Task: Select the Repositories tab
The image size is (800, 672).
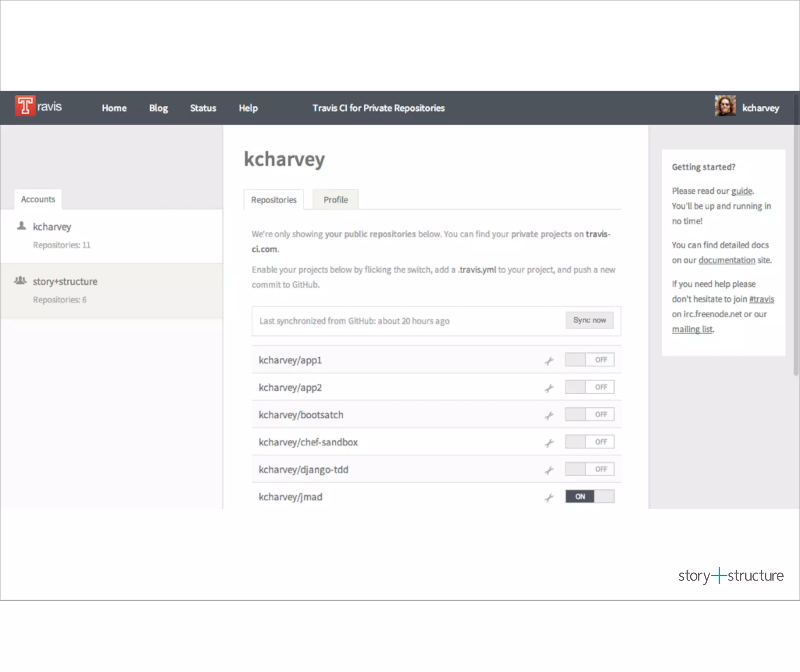Action: (273, 200)
